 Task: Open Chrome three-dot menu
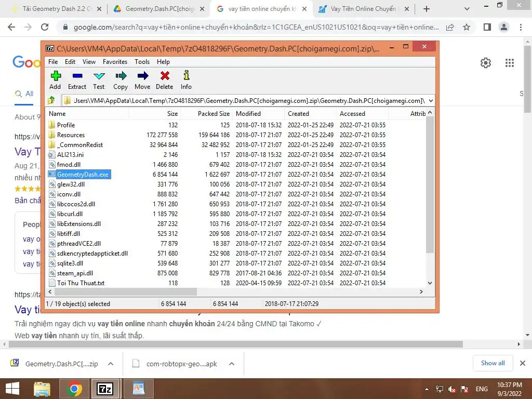(x=521, y=27)
